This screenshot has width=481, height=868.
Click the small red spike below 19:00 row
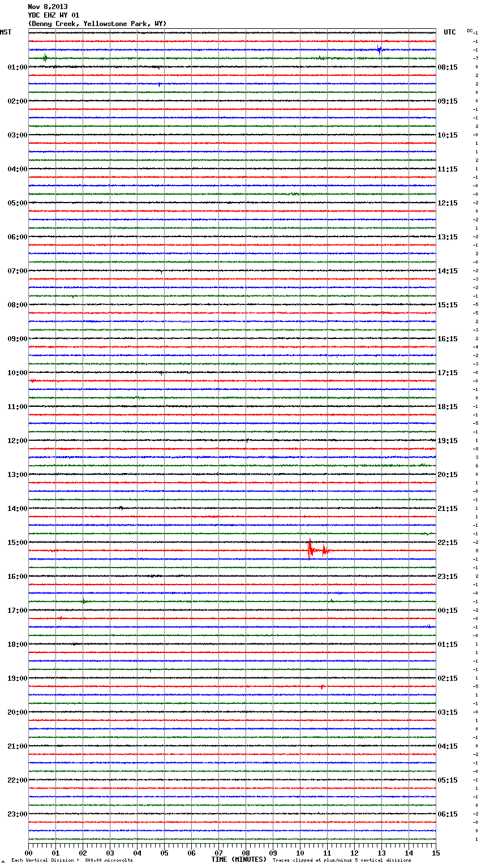point(323,686)
